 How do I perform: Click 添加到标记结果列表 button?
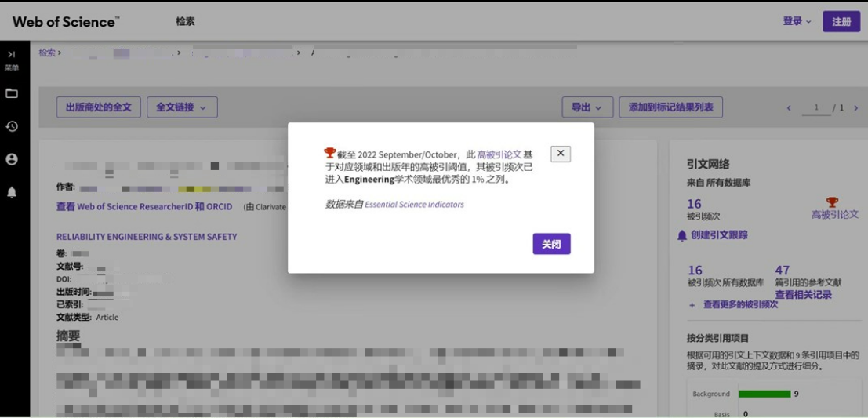pos(671,107)
